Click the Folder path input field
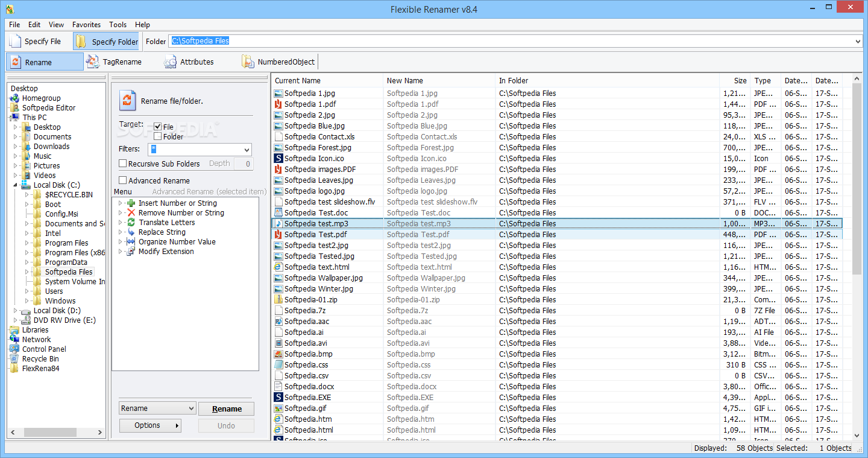Image resolution: width=868 pixels, height=458 pixels. 511,41
